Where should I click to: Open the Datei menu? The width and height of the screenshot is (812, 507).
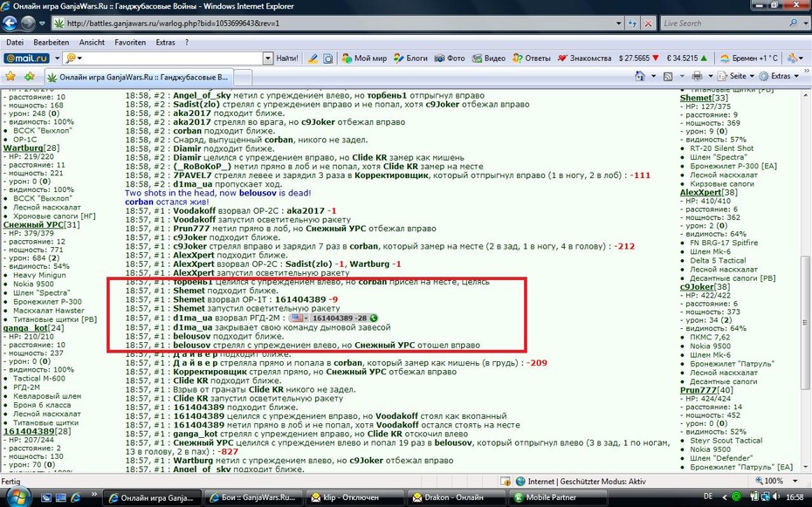click(15, 43)
